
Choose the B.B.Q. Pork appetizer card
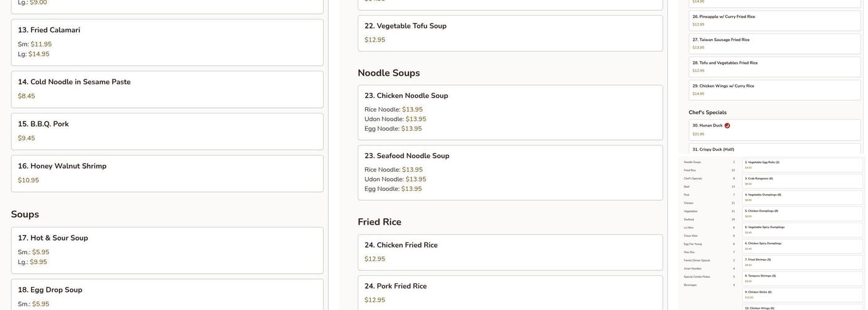pos(167,131)
